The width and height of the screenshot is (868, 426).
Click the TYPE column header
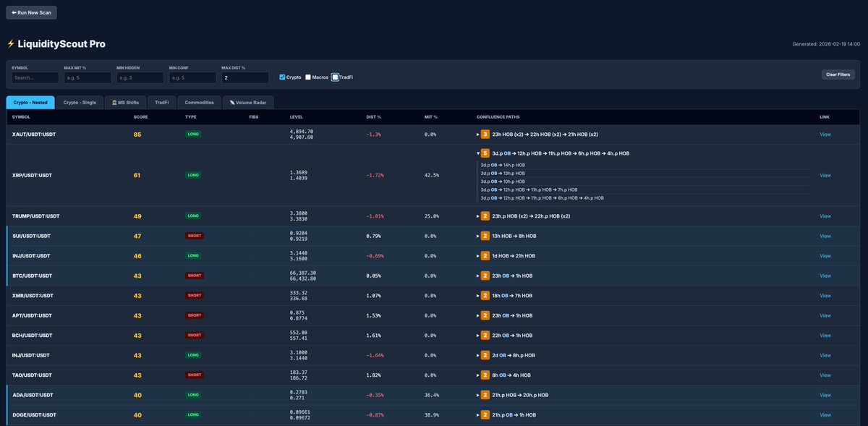point(191,116)
